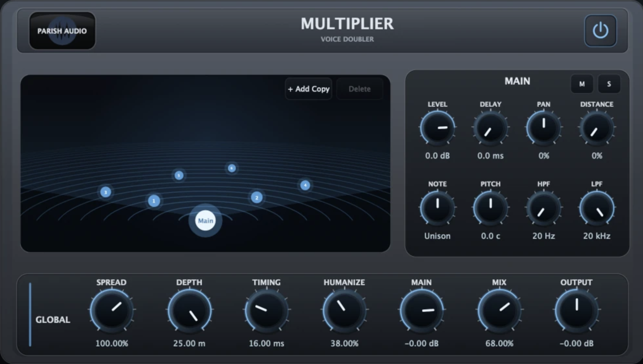Click the GLOBAL section label
Screen dimensions: 643x364
(x=53, y=320)
